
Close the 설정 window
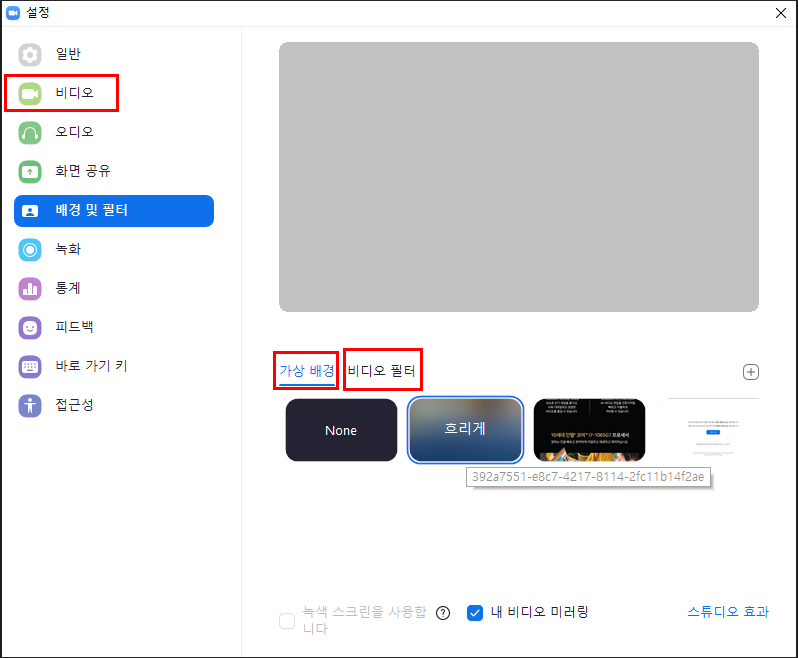781,13
